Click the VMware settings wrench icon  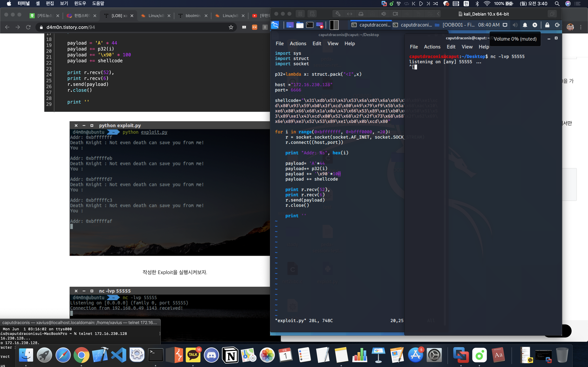click(338, 14)
